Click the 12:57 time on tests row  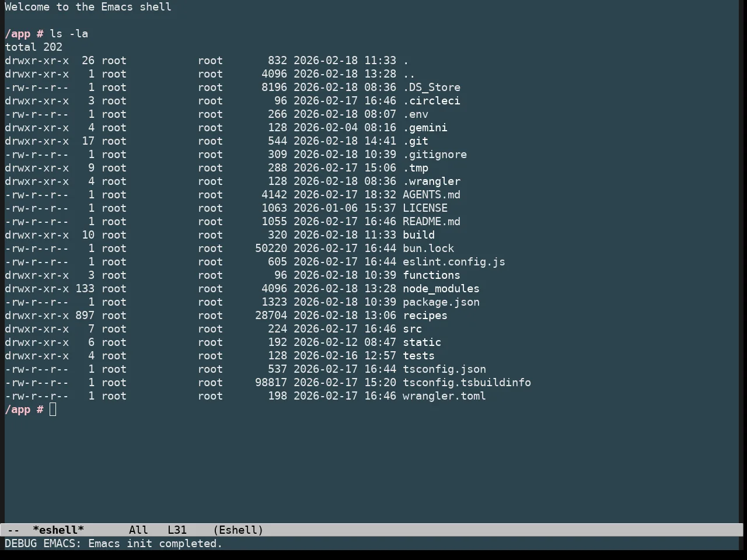(x=381, y=356)
